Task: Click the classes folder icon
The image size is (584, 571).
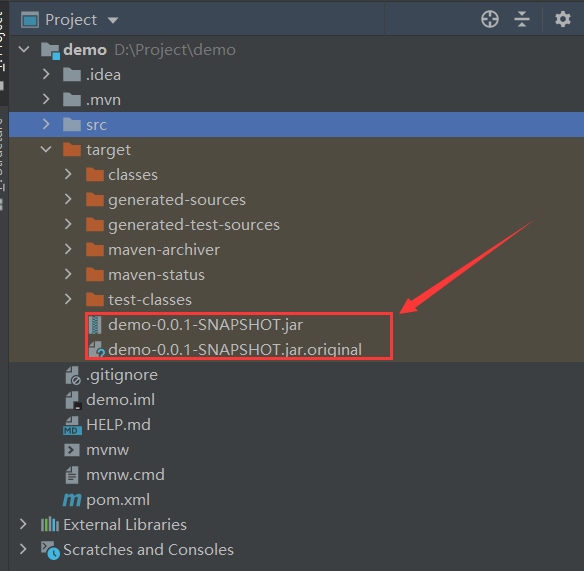Action: [x=95, y=174]
